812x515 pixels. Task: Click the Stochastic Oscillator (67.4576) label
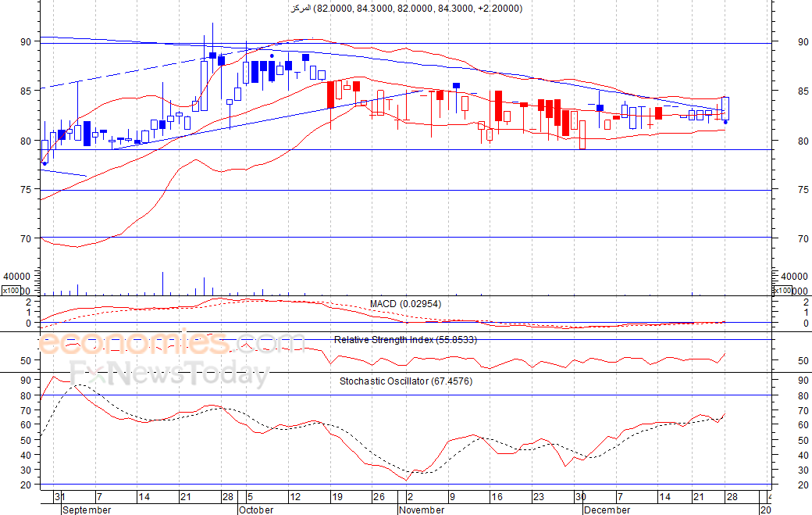tap(406, 381)
